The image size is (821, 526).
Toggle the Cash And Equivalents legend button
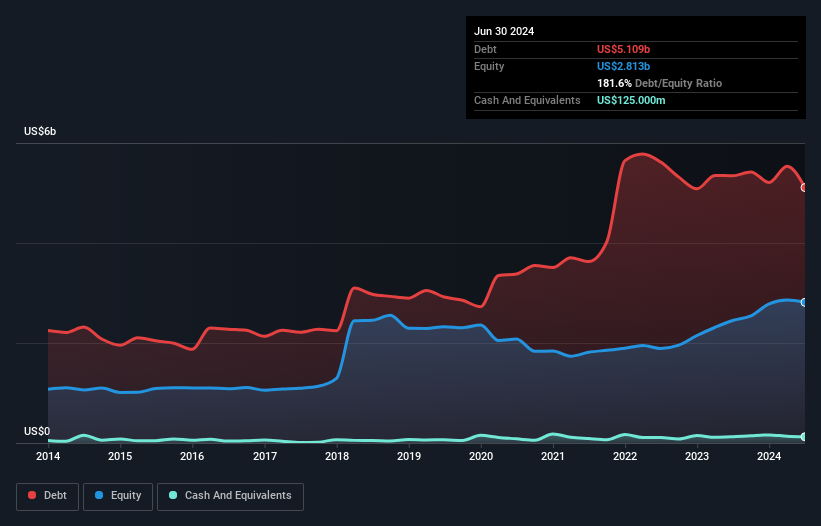pyautogui.click(x=230, y=496)
